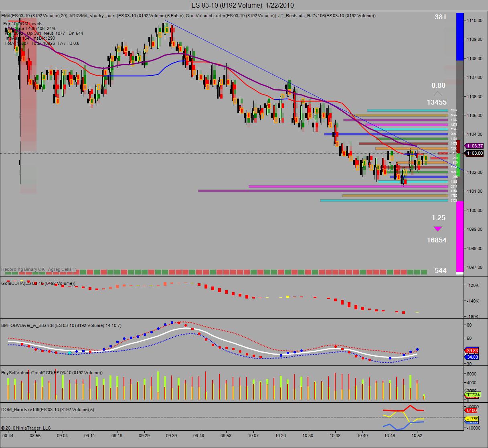This screenshot has width=488, height=448.
Task: Click the long purple 4154 volume ladder bar
Action: point(323,191)
